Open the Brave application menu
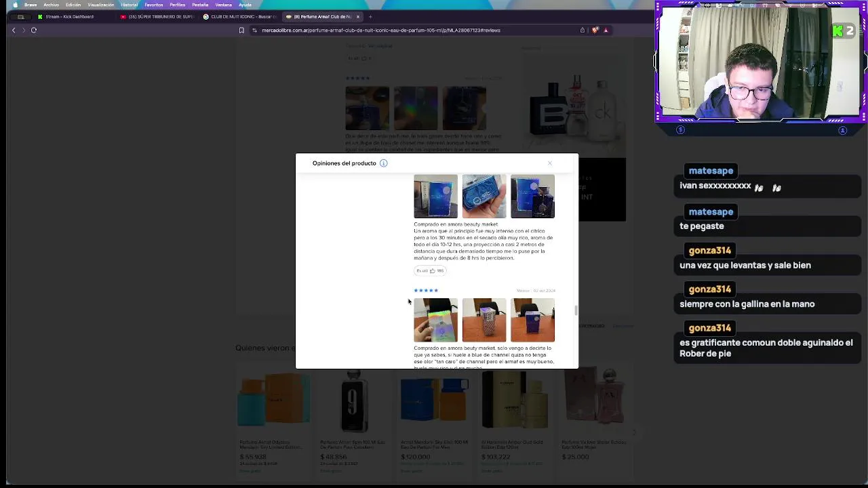Viewport: 868px width, 488px height. click(x=31, y=5)
